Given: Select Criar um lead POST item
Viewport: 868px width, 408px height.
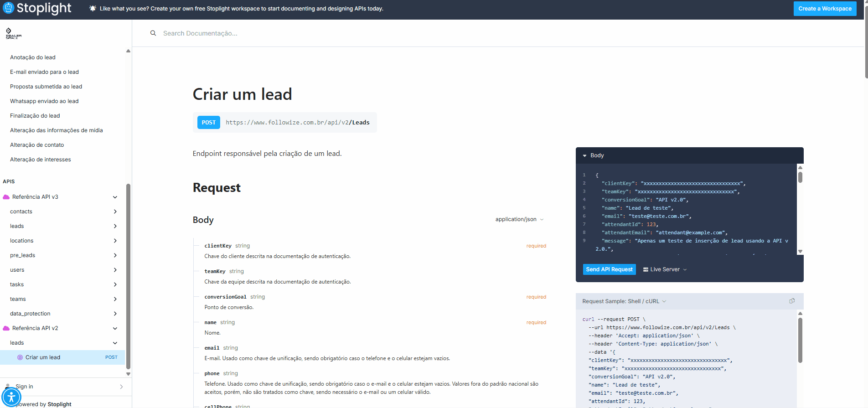Looking at the screenshot, I should 62,357.
